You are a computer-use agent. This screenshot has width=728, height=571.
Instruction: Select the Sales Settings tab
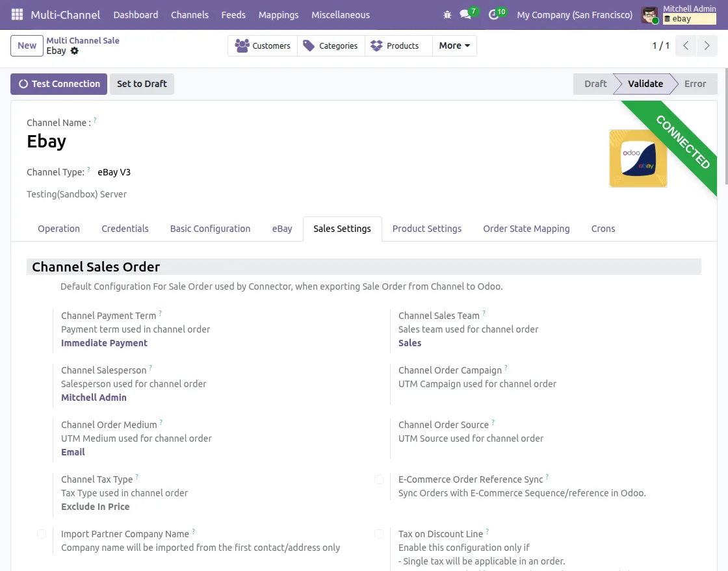point(342,229)
